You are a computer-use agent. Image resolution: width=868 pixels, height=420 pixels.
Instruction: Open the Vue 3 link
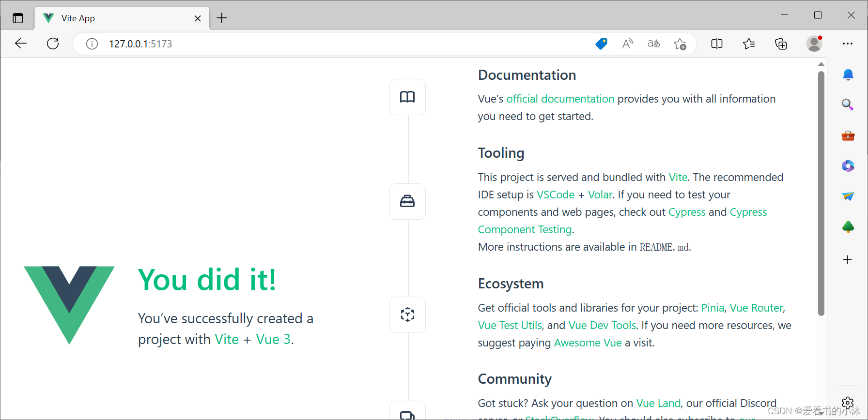point(273,339)
